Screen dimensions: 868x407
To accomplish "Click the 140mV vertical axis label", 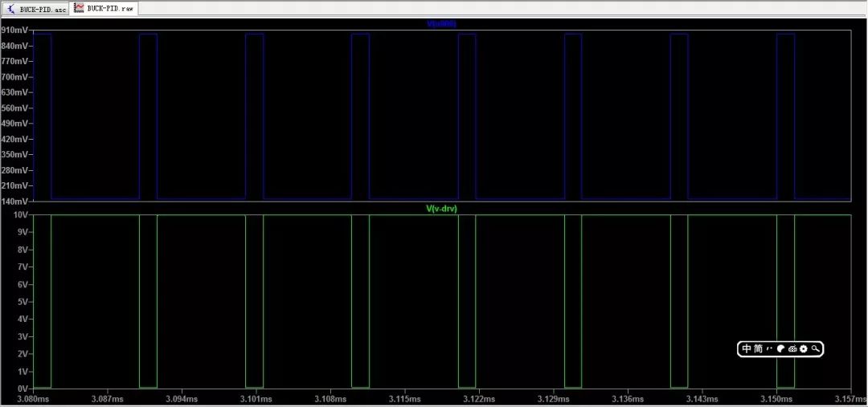I will [14, 201].
